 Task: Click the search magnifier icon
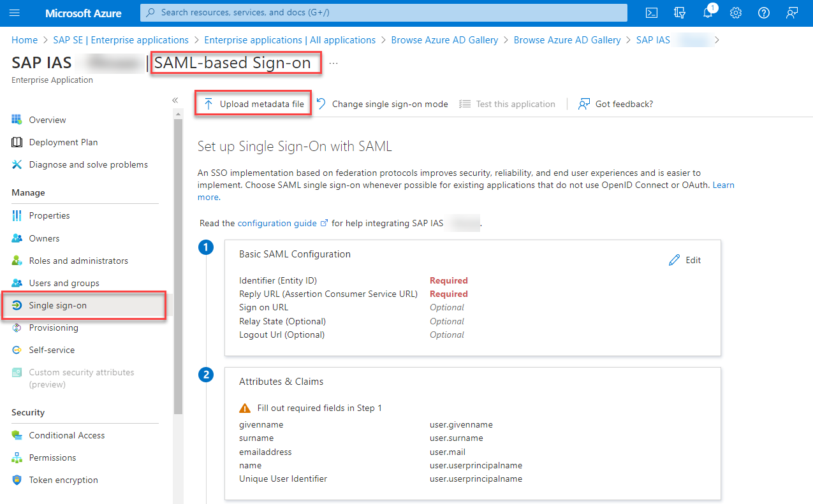coord(151,13)
